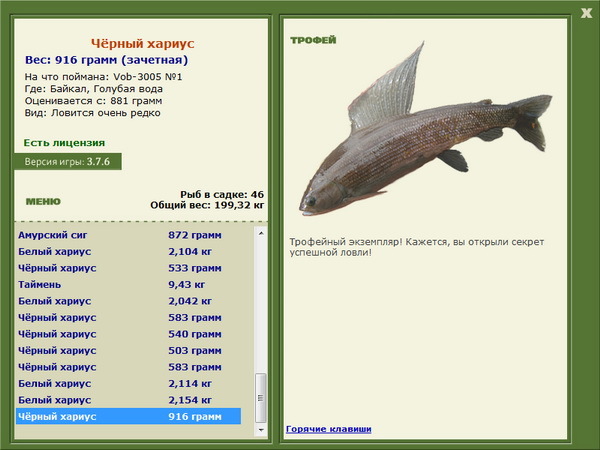Click the Где: Байкал, Голубая вода line

point(94,89)
